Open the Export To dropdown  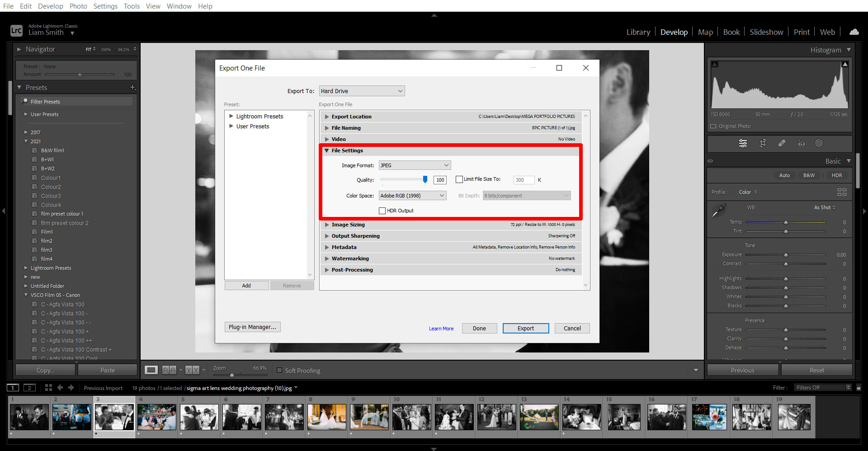click(x=362, y=90)
